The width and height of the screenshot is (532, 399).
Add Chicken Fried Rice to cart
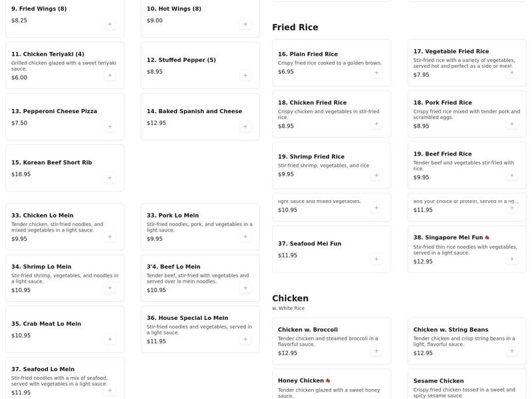(x=378, y=123)
